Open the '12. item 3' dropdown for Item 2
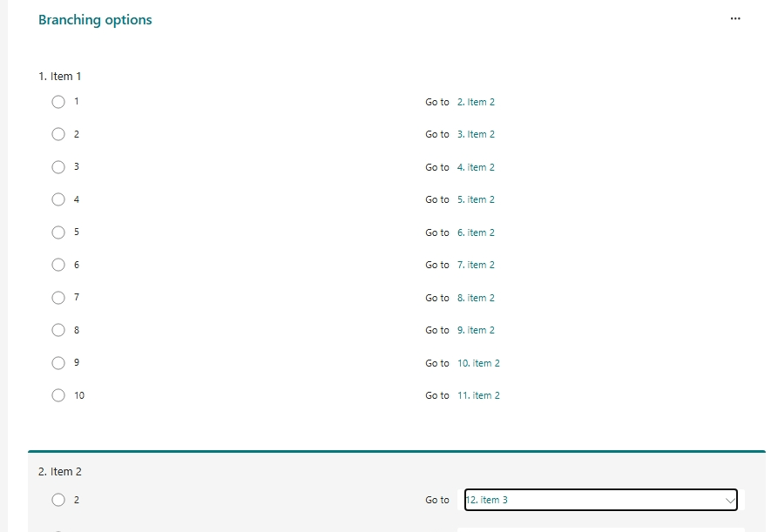 pyautogui.click(x=599, y=499)
